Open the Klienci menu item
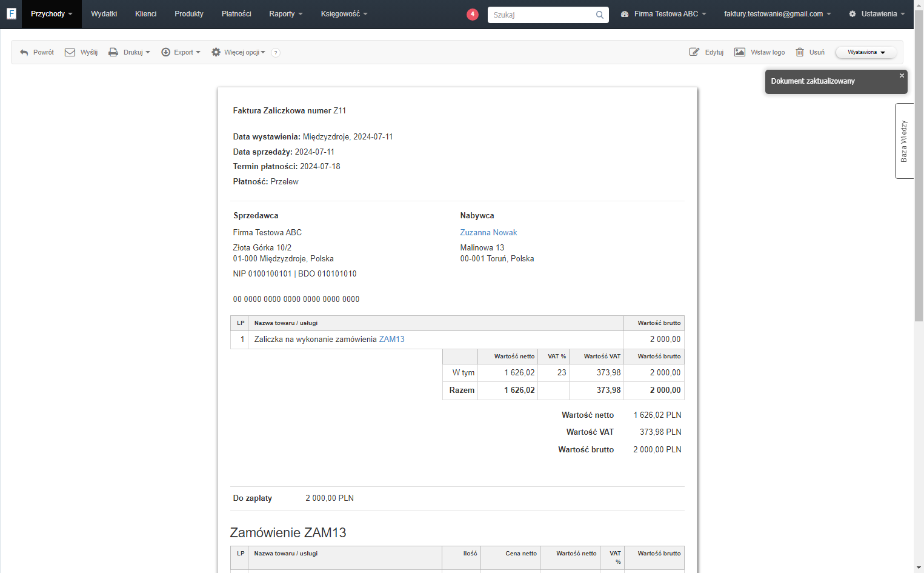The image size is (924, 573). tap(145, 14)
